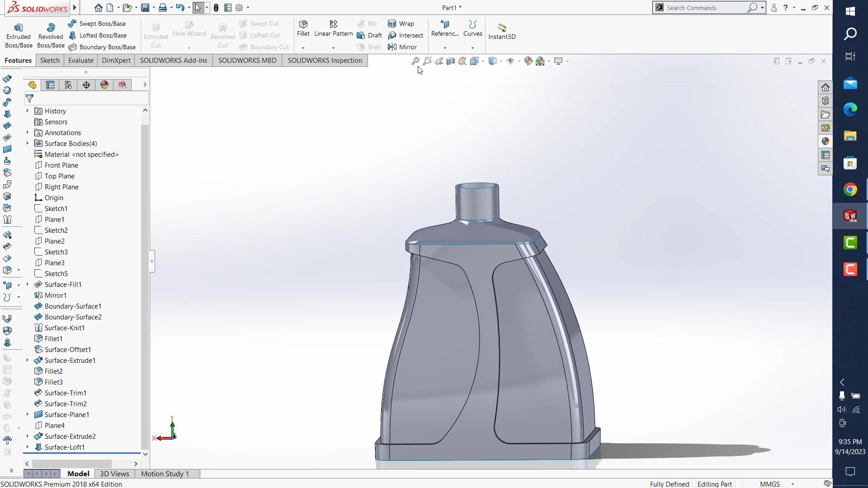Open the Edit Appearance tool
Image resolution: width=868 pixels, height=488 pixels.
tap(528, 61)
